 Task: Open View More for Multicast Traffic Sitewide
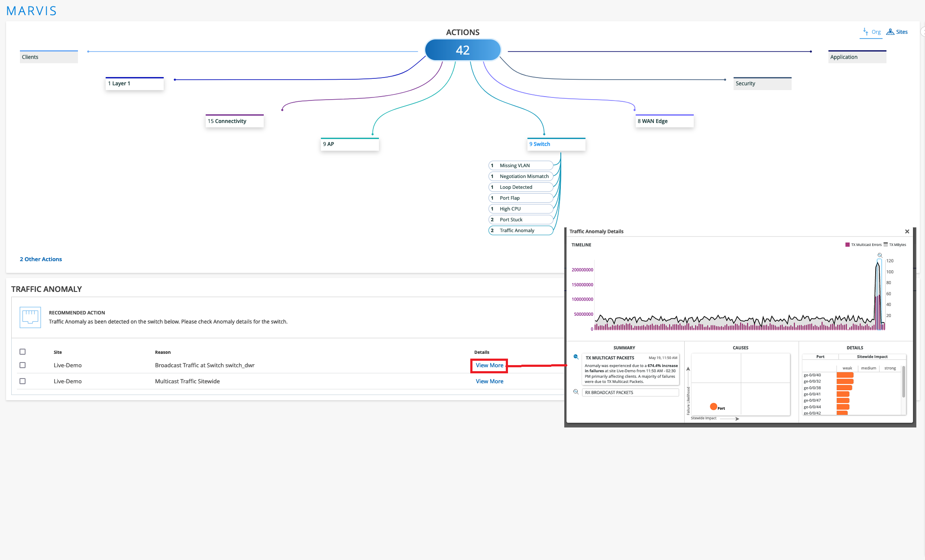tap(489, 381)
